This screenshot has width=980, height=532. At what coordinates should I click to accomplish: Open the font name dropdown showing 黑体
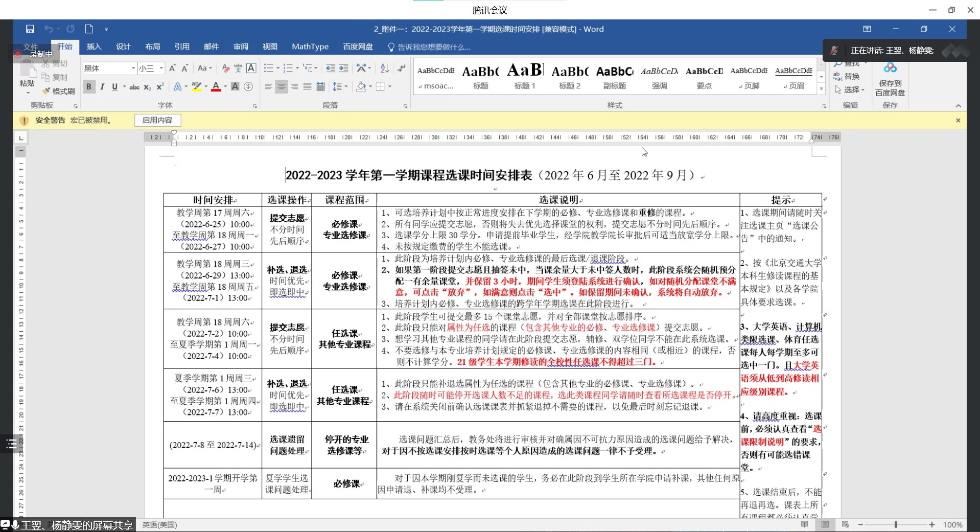[x=133, y=68]
